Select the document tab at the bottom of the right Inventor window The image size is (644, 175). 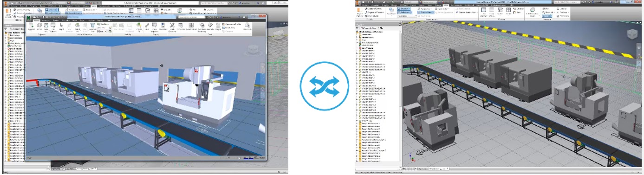pyautogui.click(x=439, y=169)
